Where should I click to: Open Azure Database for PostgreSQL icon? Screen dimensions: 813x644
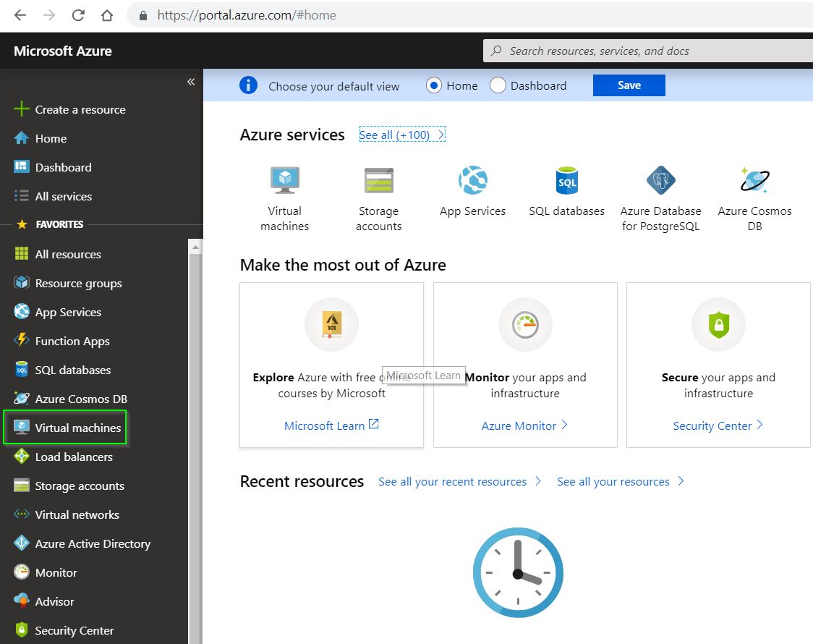660,180
